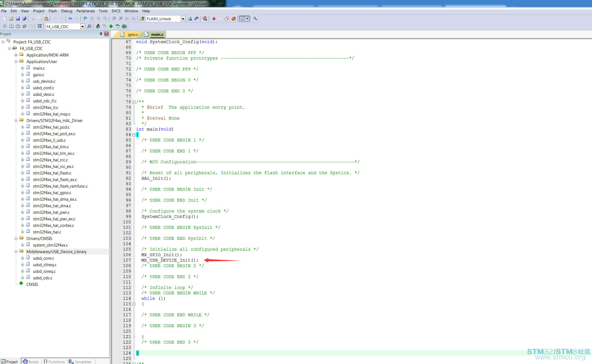Click the Select Software Packs icon
592x364 pixels.
(118, 26)
